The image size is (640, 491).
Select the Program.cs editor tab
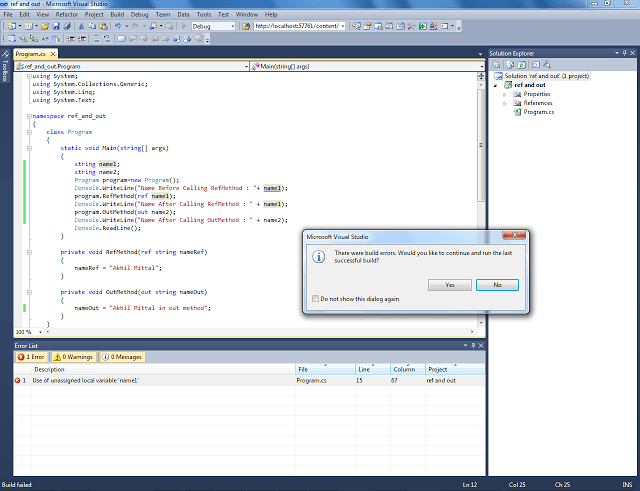[32, 52]
